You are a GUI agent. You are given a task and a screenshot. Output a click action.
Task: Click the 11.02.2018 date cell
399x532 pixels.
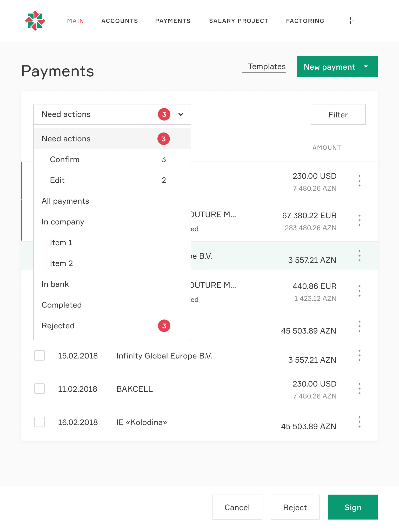pyautogui.click(x=78, y=389)
